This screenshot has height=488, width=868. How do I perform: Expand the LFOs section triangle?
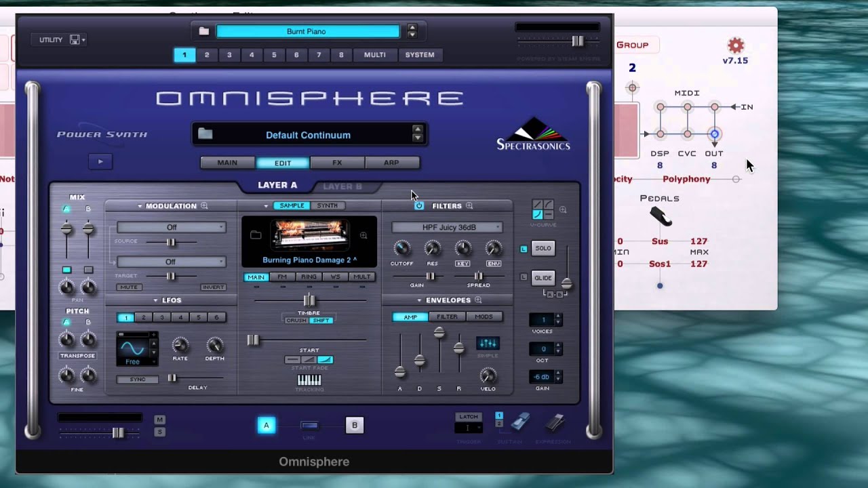[x=155, y=300]
